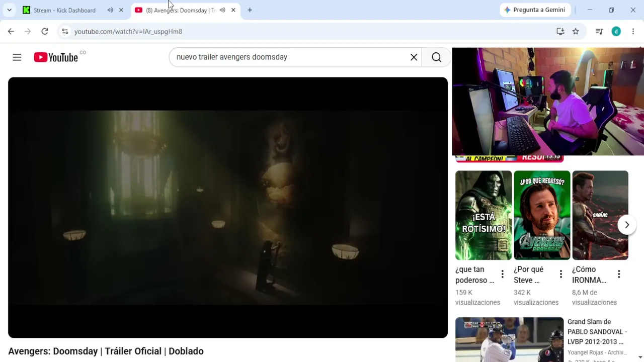The image size is (644, 362).
Task: Clear the YouTube search box text
Action: (x=414, y=57)
